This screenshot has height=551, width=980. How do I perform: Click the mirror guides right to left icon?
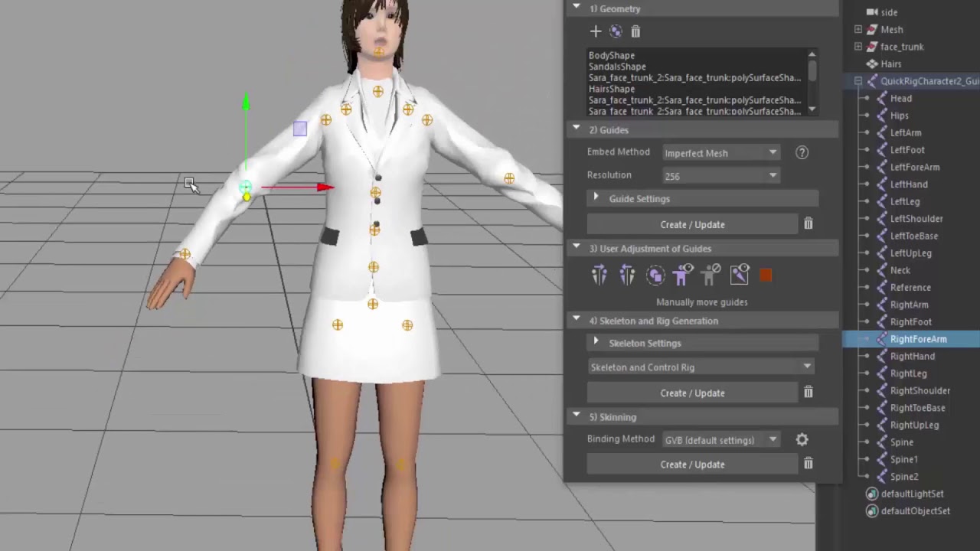click(627, 275)
